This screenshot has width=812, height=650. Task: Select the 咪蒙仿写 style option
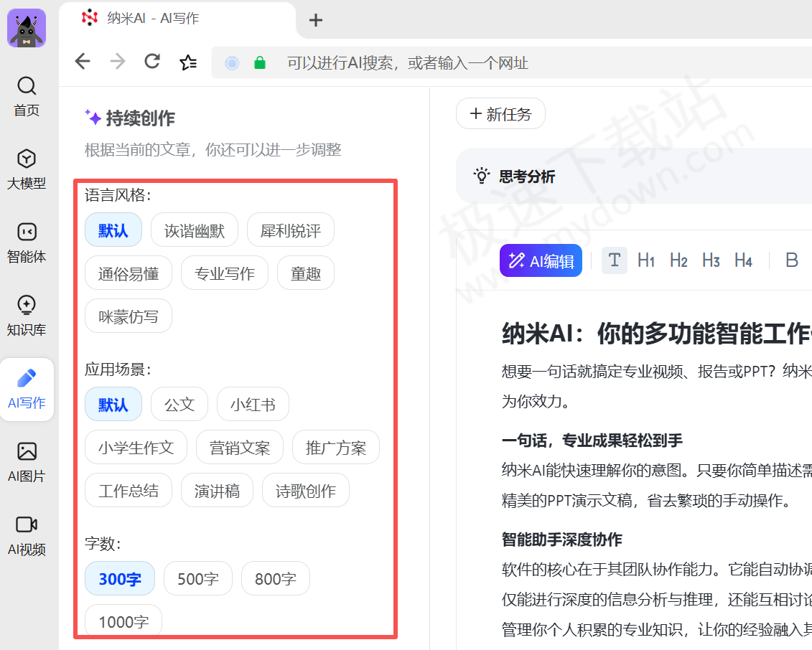coord(128,316)
